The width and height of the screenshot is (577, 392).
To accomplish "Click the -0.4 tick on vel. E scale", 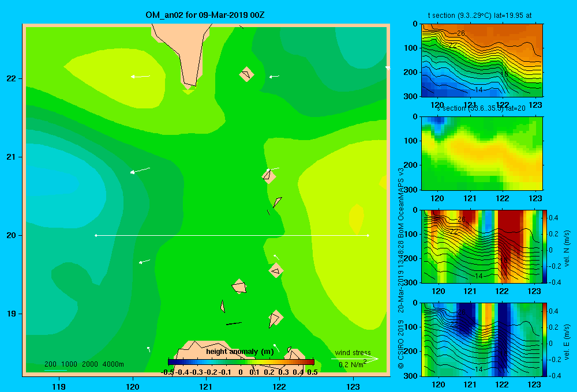I will point(555,375).
